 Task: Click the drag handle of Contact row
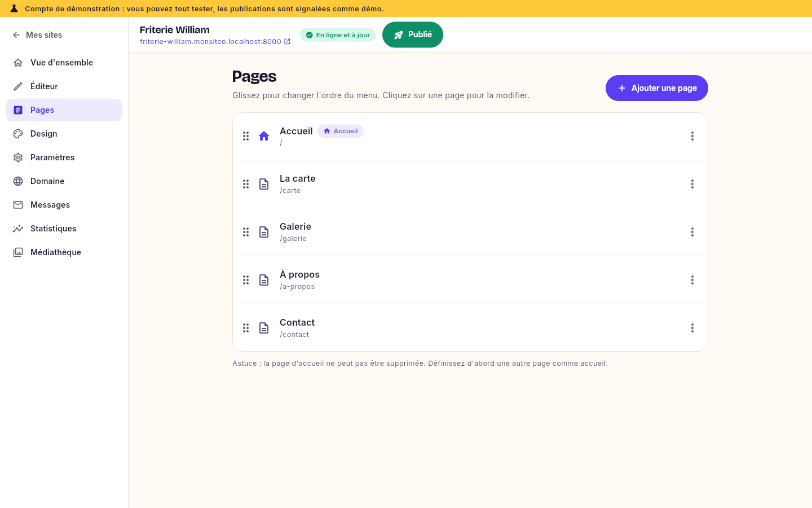tap(246, 328)
